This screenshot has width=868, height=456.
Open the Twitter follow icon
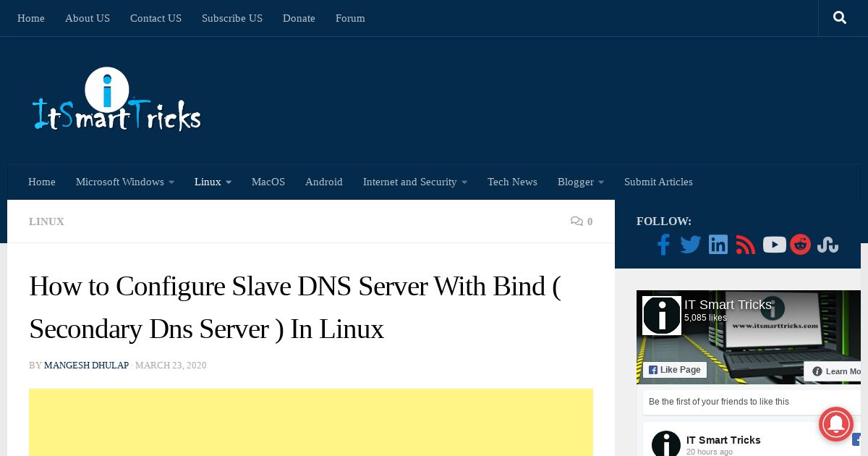[691, 245]
